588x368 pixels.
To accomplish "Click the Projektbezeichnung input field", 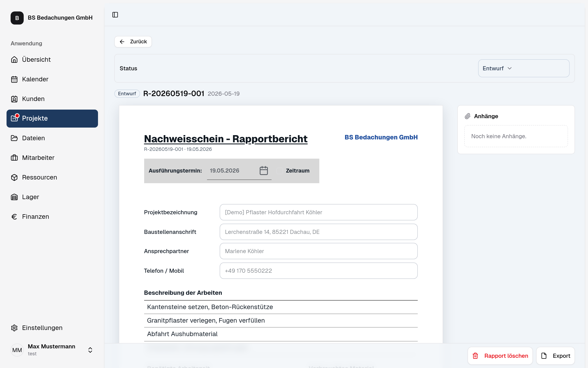I will pos(318,212).
